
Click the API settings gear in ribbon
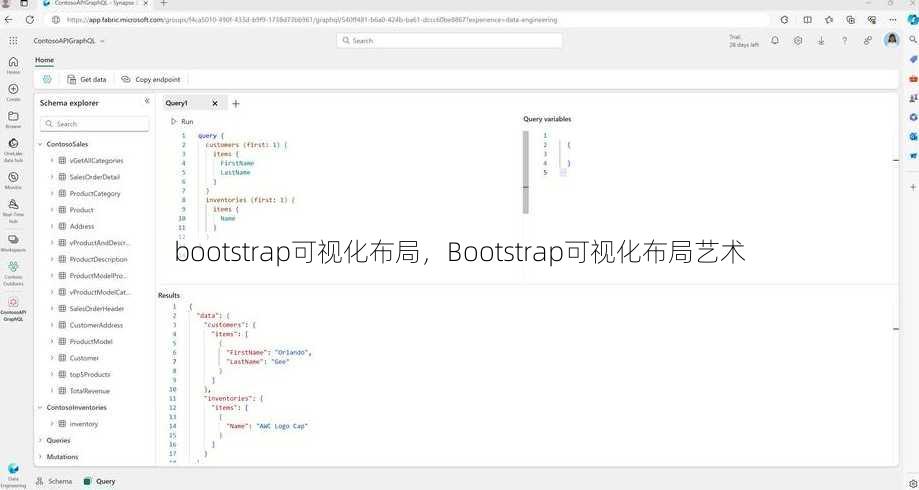coord(47,79)
